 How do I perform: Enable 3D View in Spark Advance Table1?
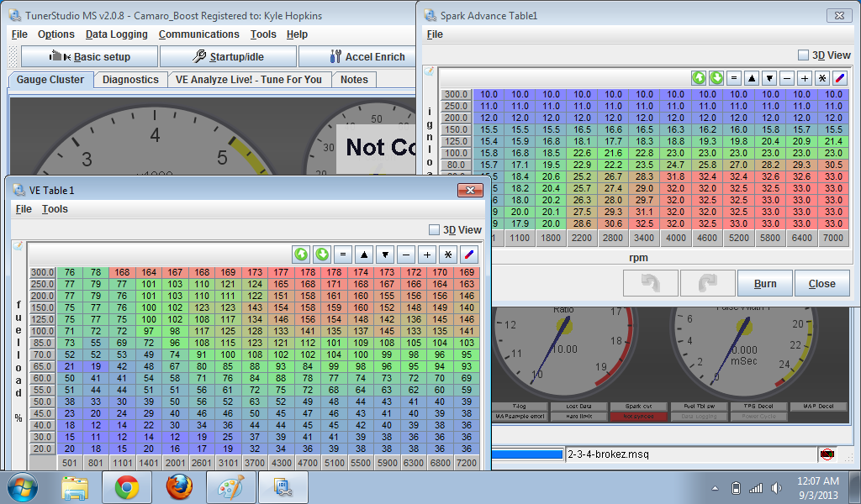(803, 55)
